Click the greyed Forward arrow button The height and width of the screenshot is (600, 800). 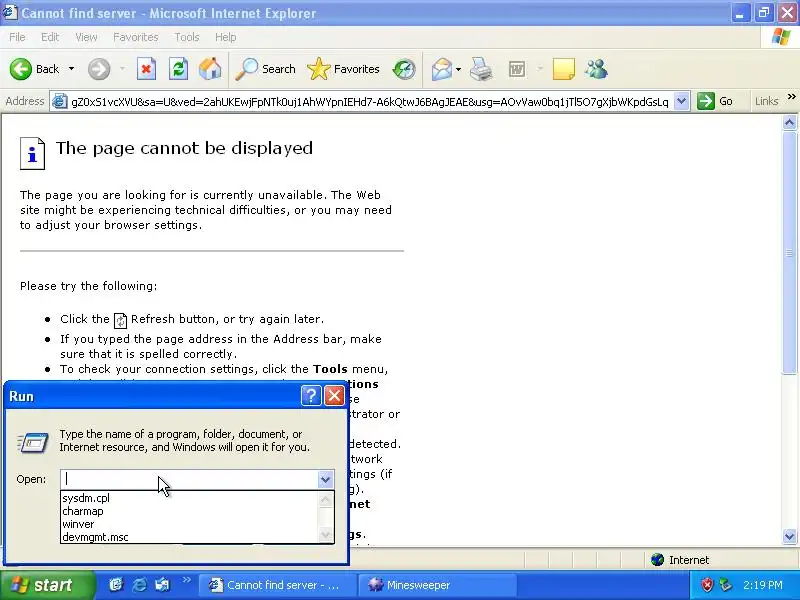coord(99,69)
